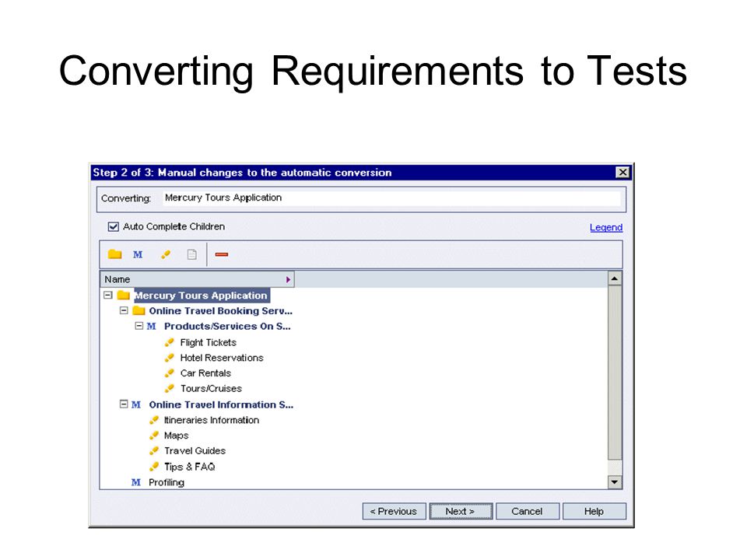Viewport: 747px width, 560px height.
Task: Click pencil icon beside Tours/Cruises
Action: pos(169,389)
